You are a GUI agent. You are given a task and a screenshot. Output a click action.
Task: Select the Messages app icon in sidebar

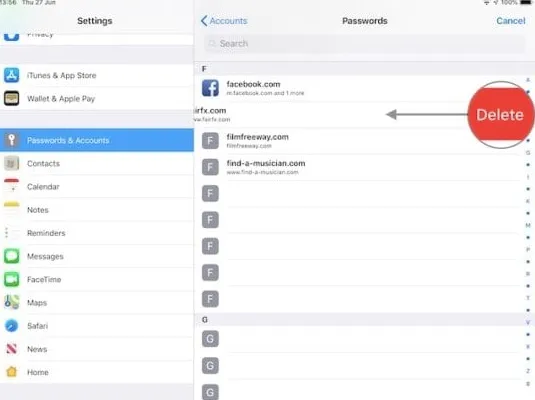click(x=12, y=256)
